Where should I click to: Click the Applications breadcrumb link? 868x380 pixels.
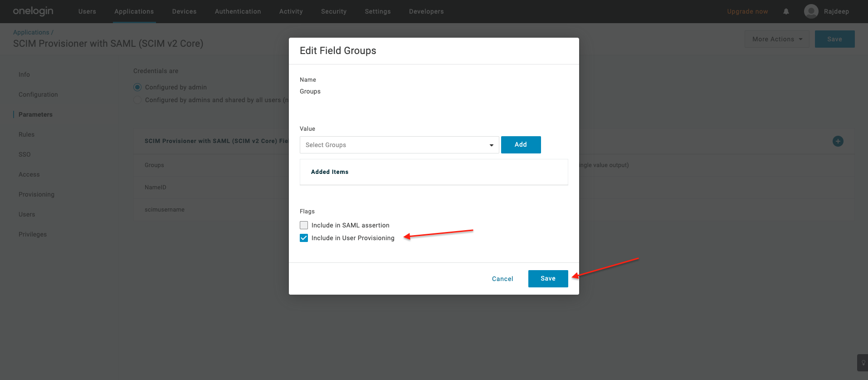31,32
